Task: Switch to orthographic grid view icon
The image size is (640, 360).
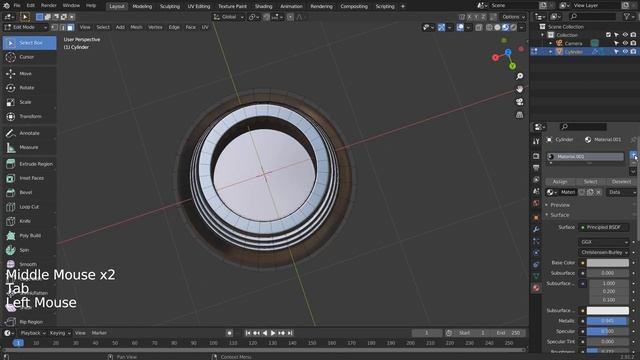Action: [520, 115]
